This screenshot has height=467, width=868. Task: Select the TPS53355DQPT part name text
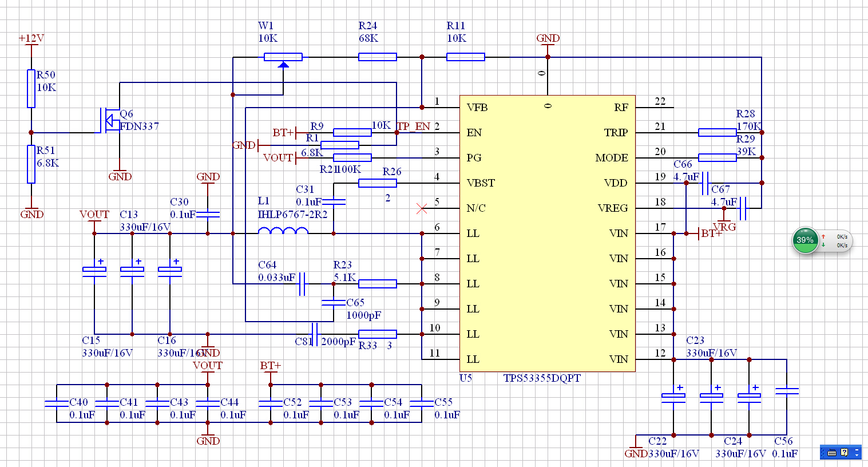(x=542, y=378)
